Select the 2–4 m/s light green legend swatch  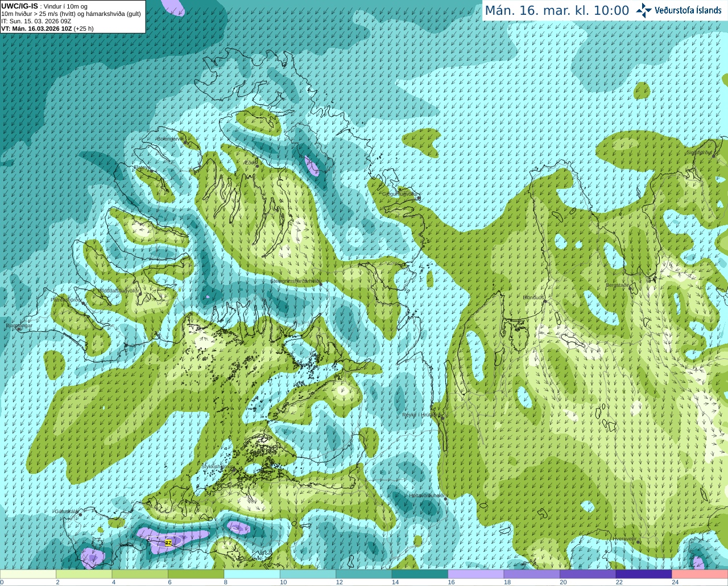84,574
